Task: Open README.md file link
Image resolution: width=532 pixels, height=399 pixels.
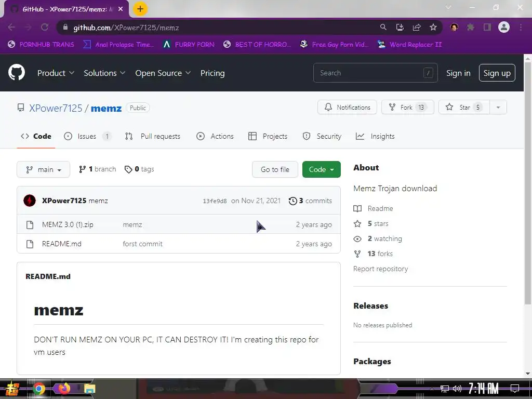Action: (62, 244)
